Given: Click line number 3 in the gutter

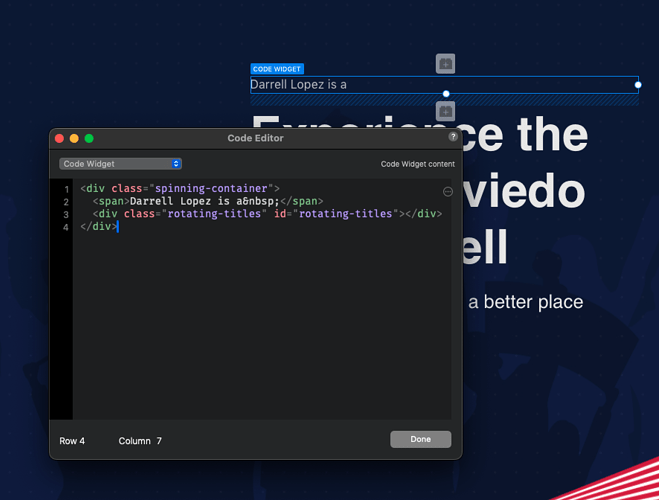Looking at the screenshot, I should click(66, 214).
